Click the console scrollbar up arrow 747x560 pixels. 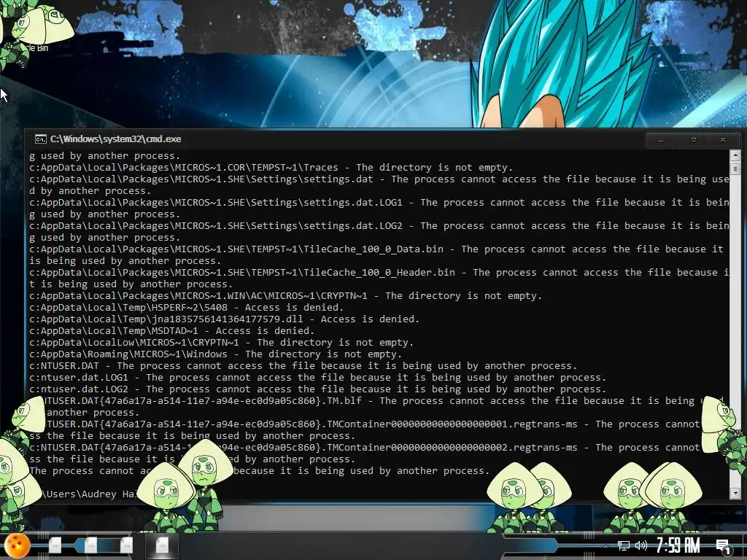[x=735, y=155]
